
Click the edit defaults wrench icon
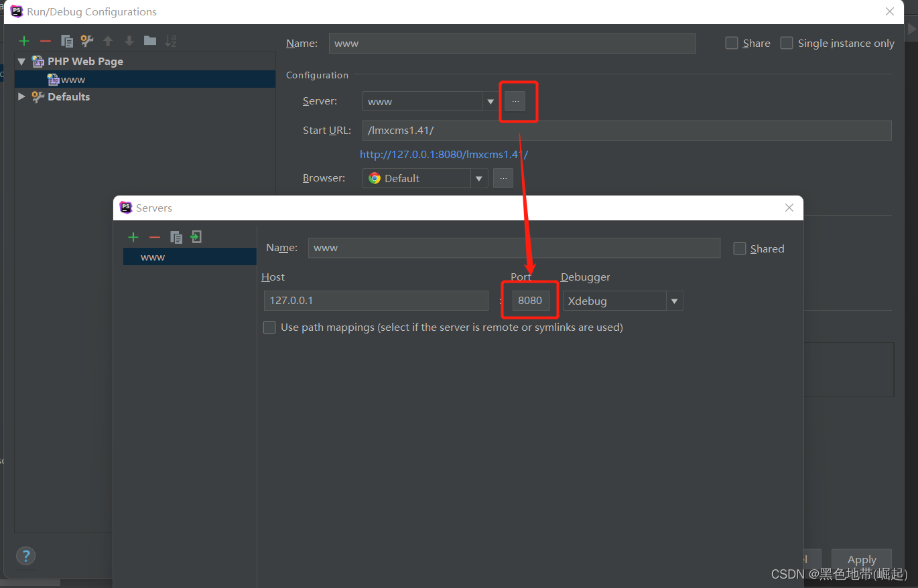click(86, 41)
